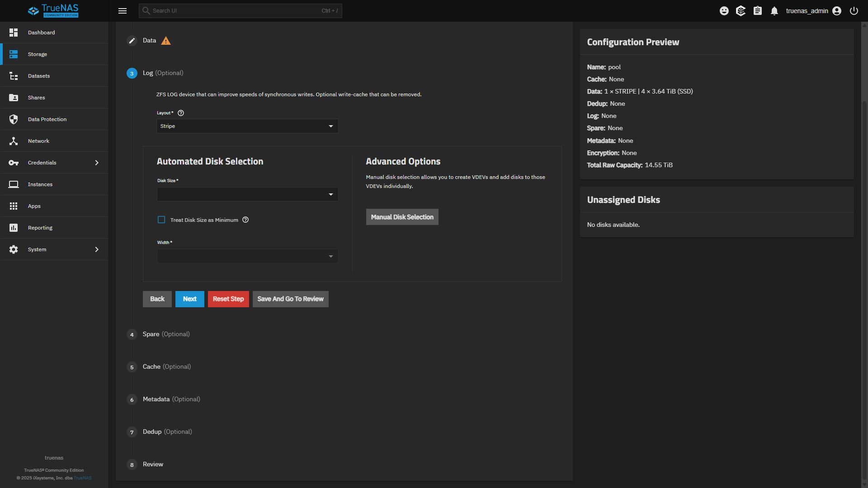The width and height of the screenshot is (868, 488).
Task: Enable Treat Disk Size as Minimum checkbox
Action: point(161,220)
